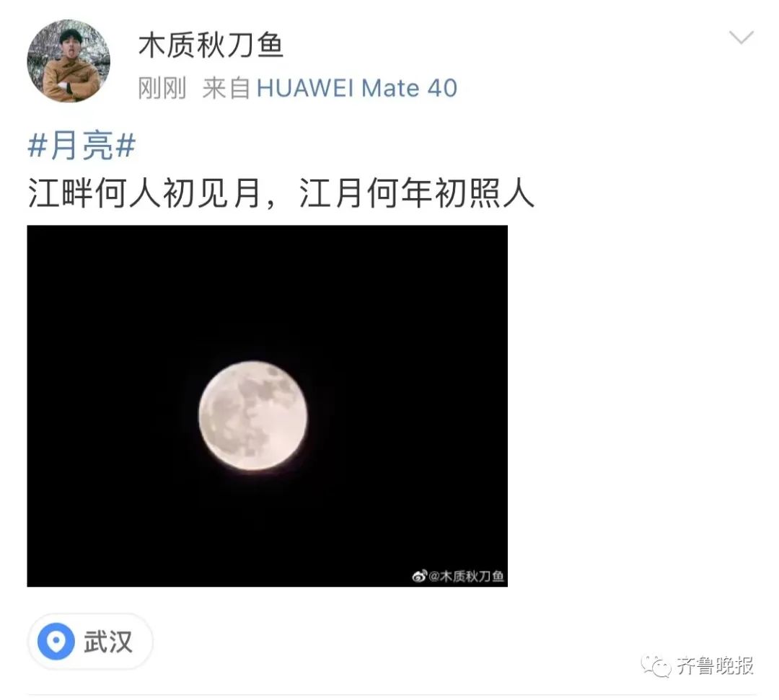Click the trailing # after 月亮
Viewport: 779px width, 700px height.
coord(126,146)
